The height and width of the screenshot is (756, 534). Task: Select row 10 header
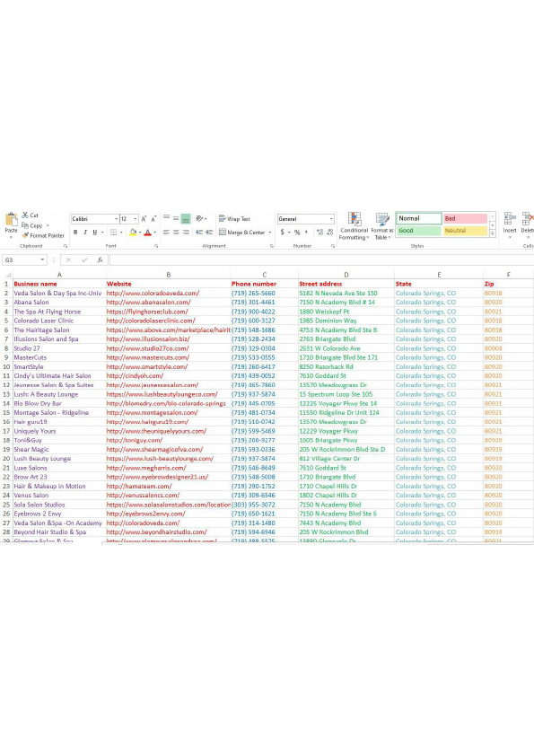6,366
